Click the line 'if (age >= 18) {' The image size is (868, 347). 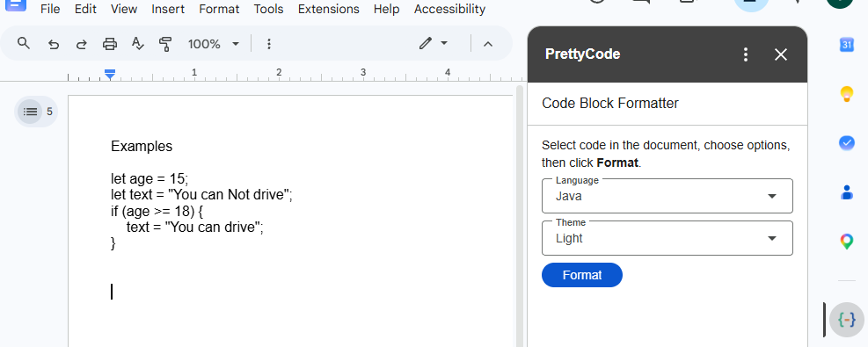pos(157,211)
